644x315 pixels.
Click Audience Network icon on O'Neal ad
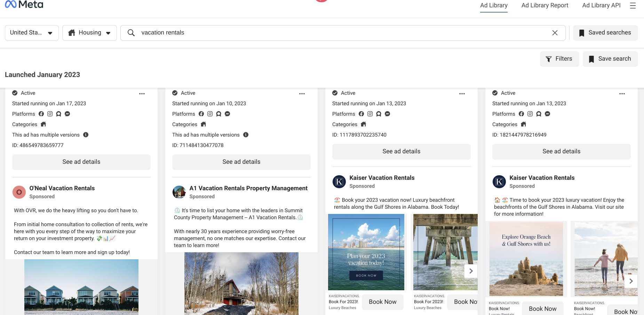(x=59, y=114)
